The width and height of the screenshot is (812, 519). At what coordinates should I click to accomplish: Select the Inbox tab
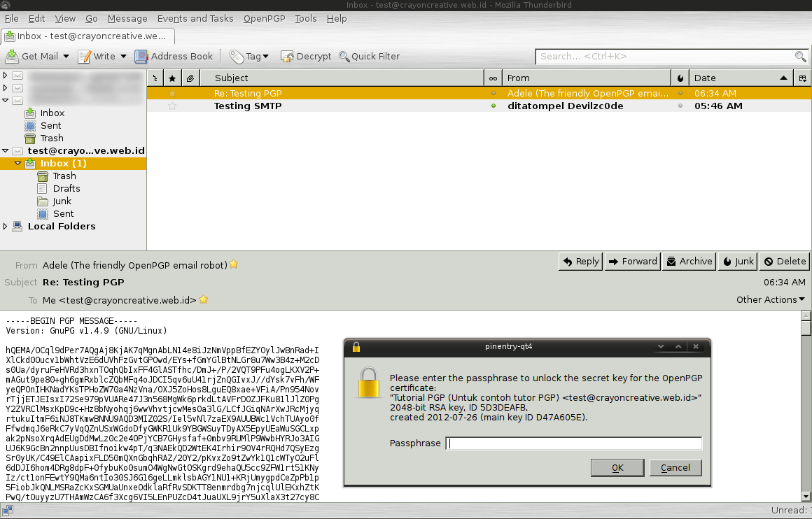(88, 36)
